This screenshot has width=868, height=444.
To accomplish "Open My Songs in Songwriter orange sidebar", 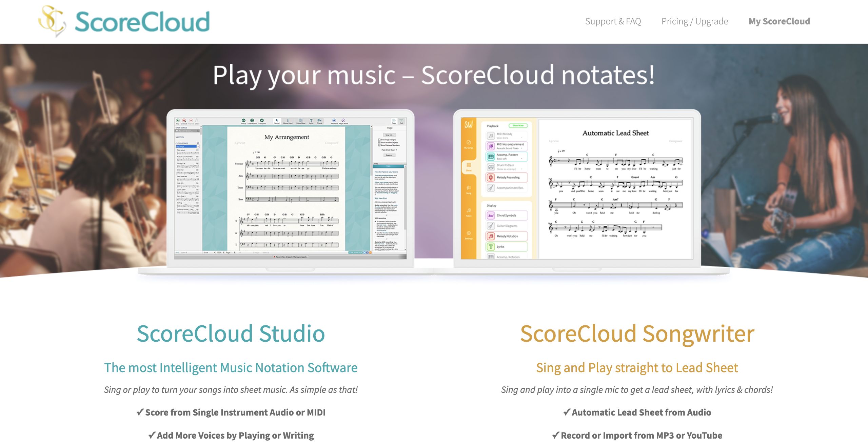I will pyautogui.click(x=469, y=144).
